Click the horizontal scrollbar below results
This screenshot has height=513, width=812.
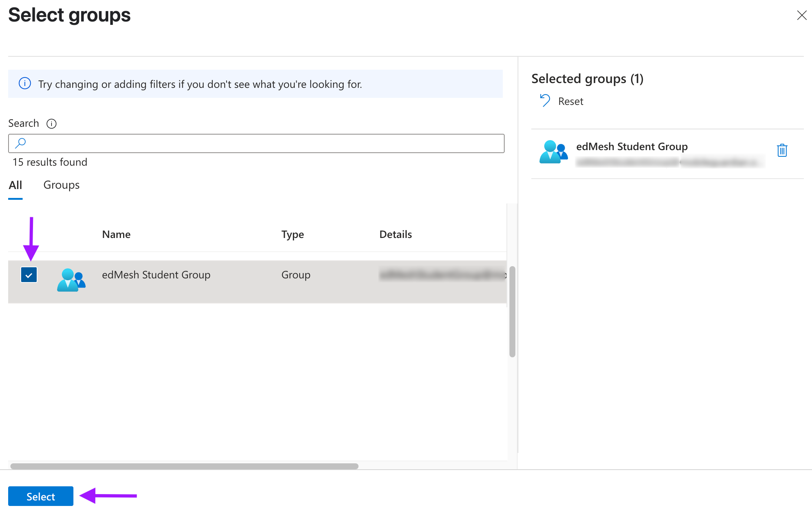(x=184, y=466)
